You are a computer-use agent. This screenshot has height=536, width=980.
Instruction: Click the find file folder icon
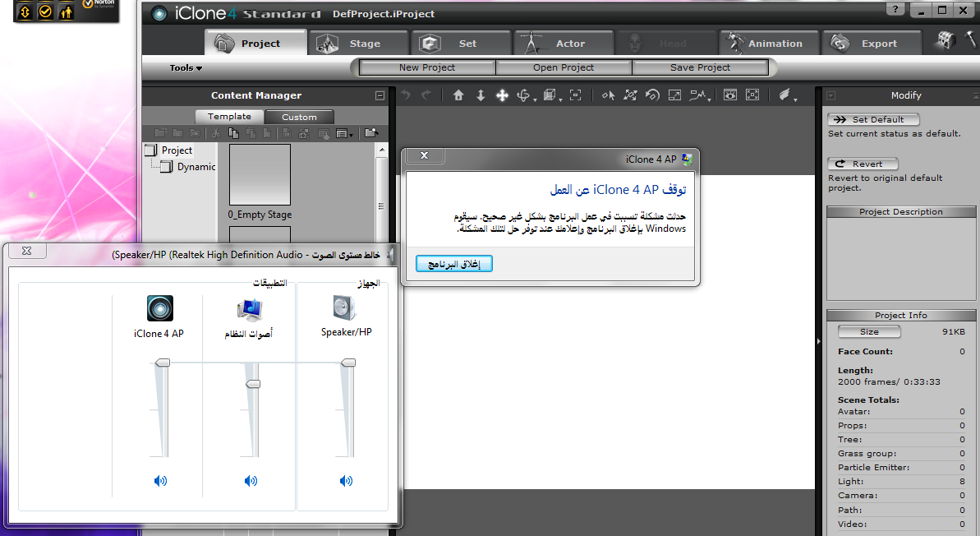point(371,132)
